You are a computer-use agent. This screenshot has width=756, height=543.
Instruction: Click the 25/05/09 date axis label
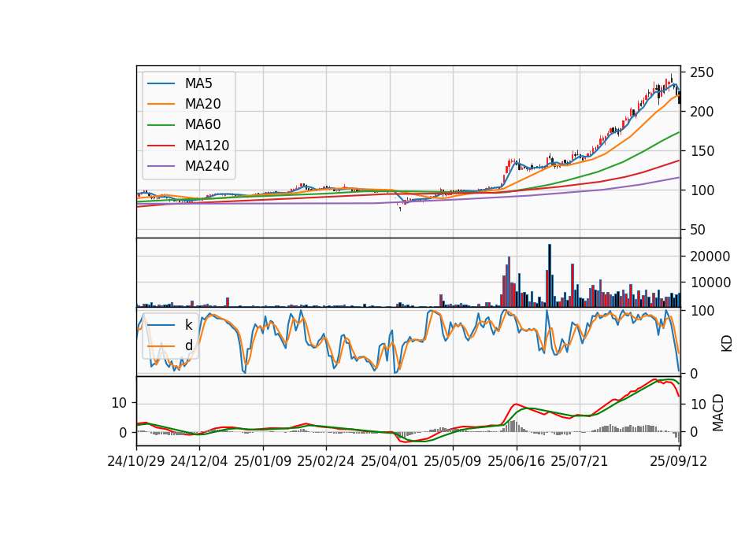coord(453,462)
